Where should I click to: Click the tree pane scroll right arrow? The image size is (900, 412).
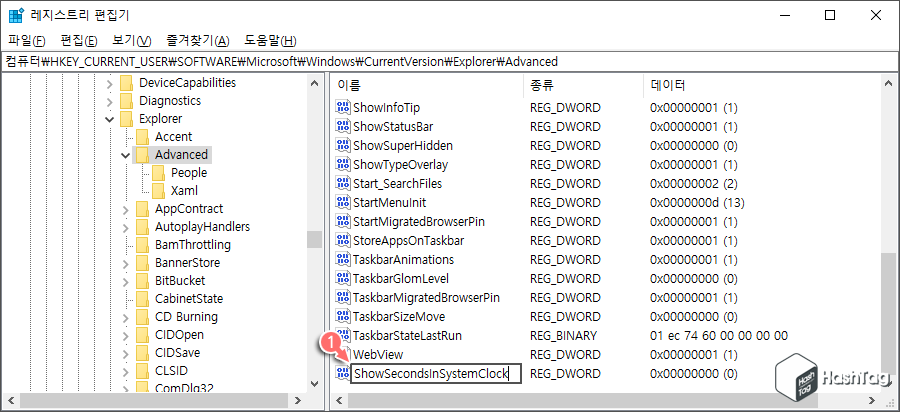[297, 399]
